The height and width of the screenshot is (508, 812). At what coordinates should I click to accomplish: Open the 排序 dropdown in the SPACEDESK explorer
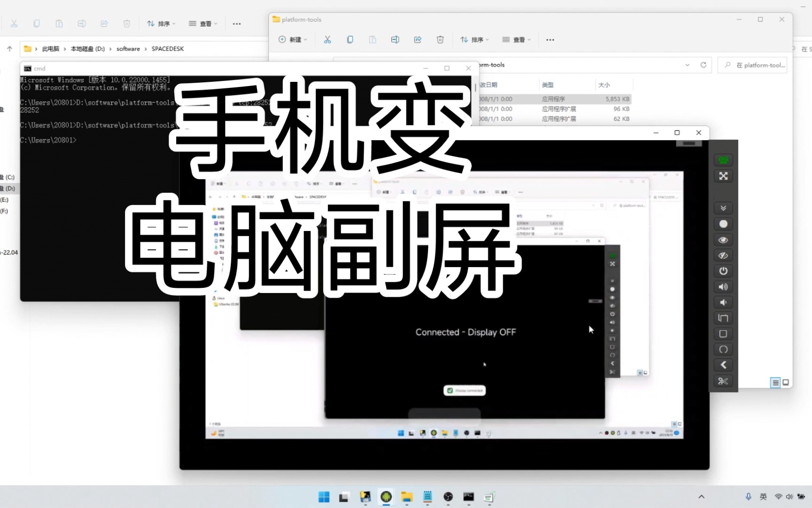[161, 24]
